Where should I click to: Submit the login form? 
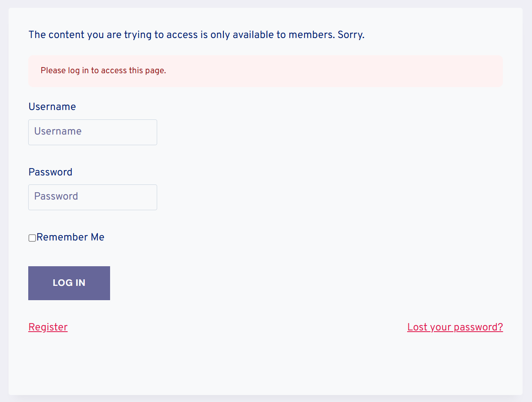coord(69,283)
